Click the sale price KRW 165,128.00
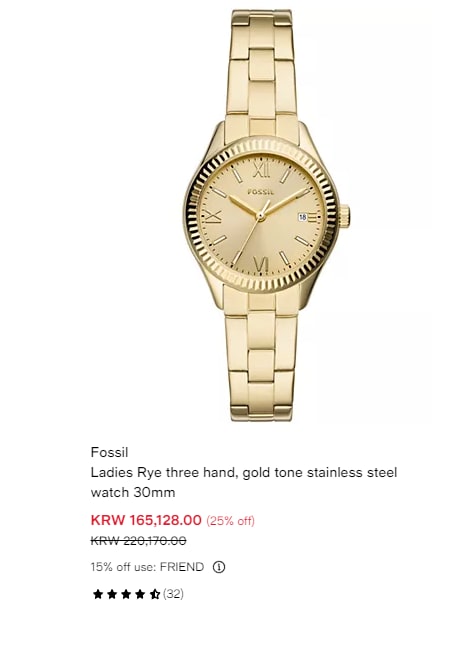The image size is (454, 648). coord(146,520)
